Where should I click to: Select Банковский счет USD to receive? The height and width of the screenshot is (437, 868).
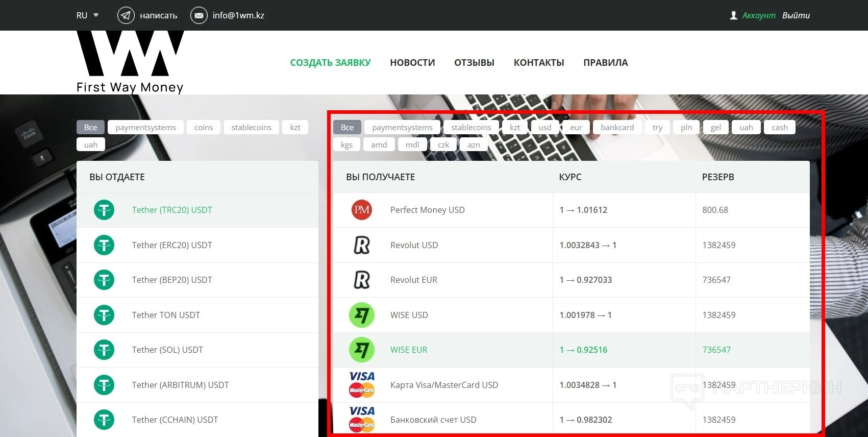click(x=572, y=420)
